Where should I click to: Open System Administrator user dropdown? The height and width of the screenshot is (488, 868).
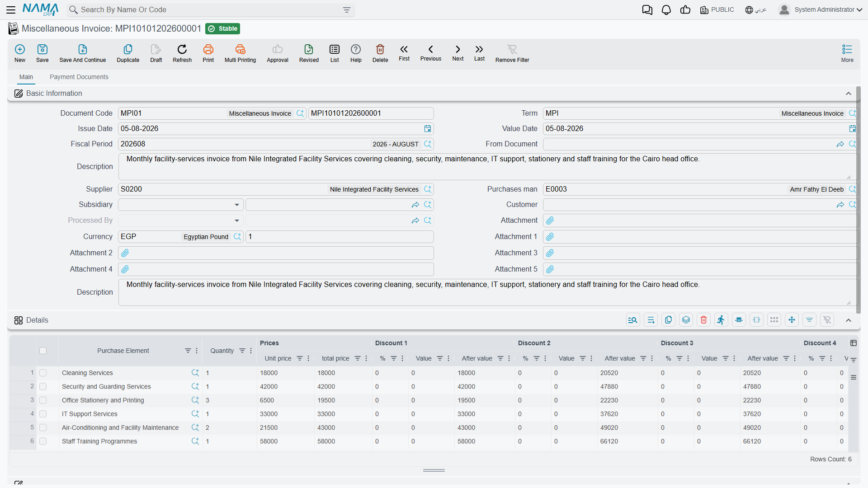pyautogui.click(x=821, y=10)
